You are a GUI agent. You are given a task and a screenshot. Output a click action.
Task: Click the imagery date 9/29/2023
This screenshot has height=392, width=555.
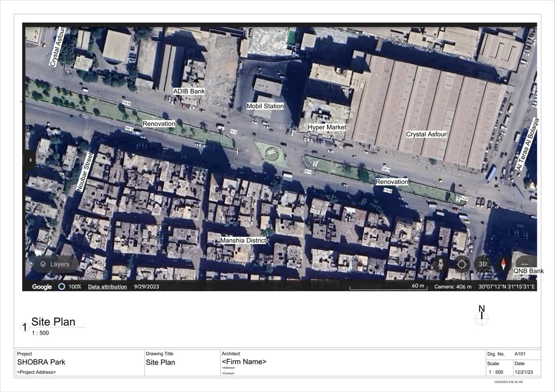146,287
